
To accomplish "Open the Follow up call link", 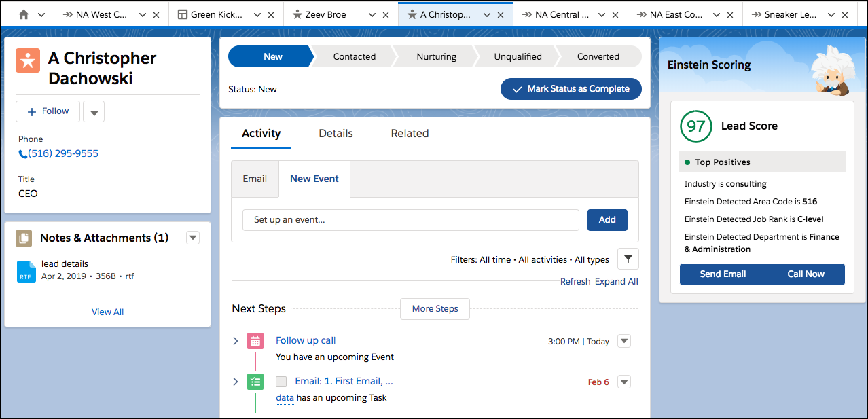I will (306, 341).
